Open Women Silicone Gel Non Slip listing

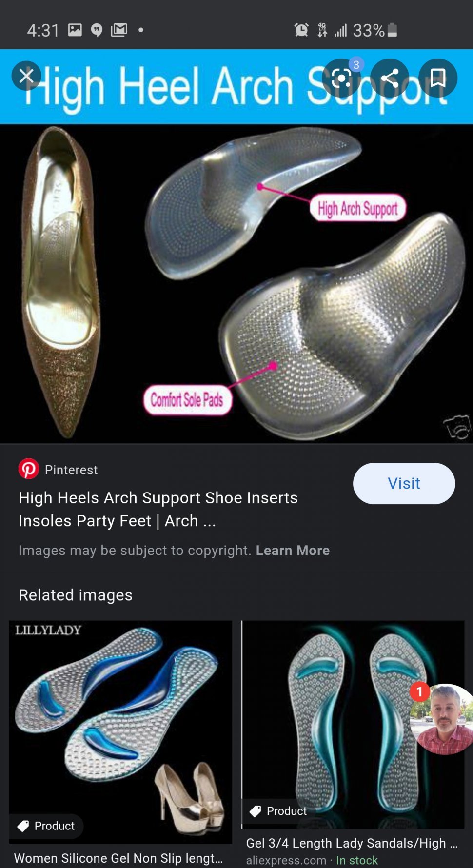[x=118, y=858]
